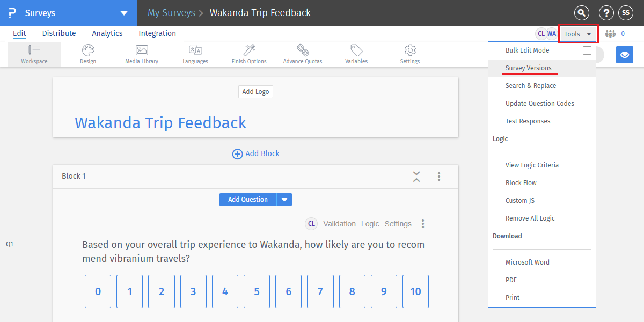This screenshot has height=322, width=644.
Task: Click the Add Logo button
Action: coord(255,91)
